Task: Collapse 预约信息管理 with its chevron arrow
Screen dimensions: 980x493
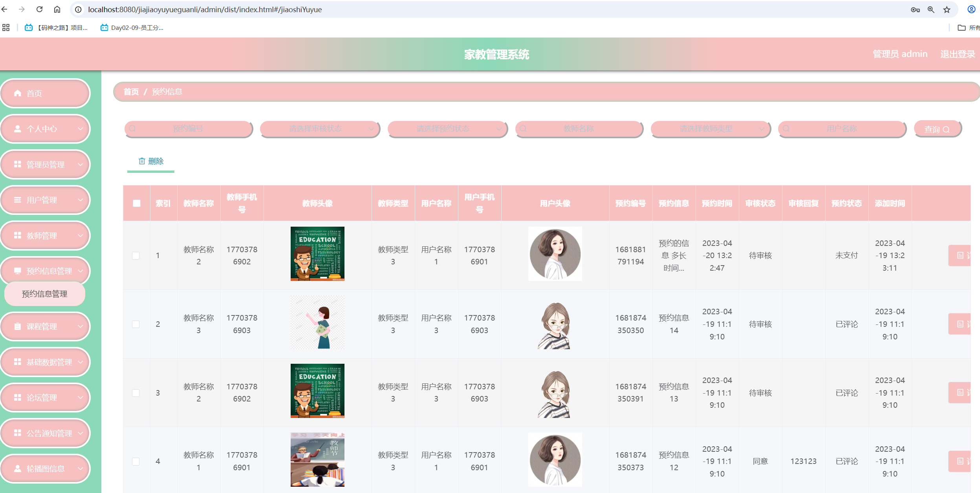Action: [x=81, y=271]
